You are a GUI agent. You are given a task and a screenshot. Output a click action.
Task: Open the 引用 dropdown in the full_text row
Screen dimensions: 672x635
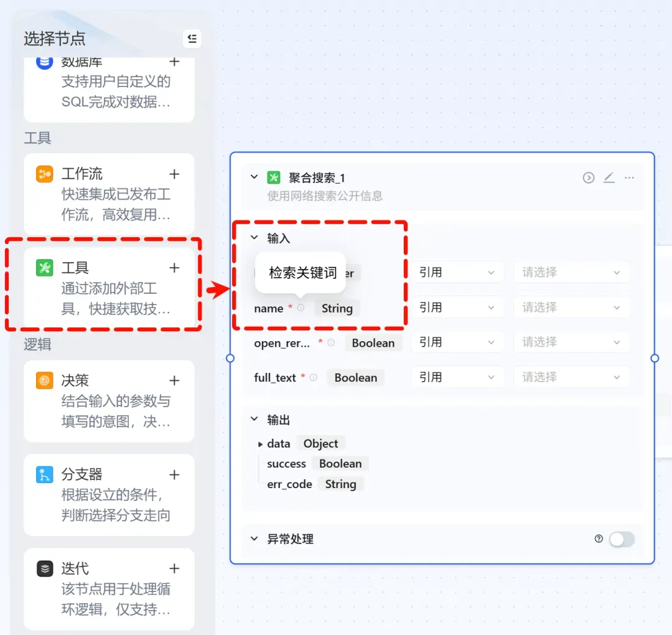point(457,377)
